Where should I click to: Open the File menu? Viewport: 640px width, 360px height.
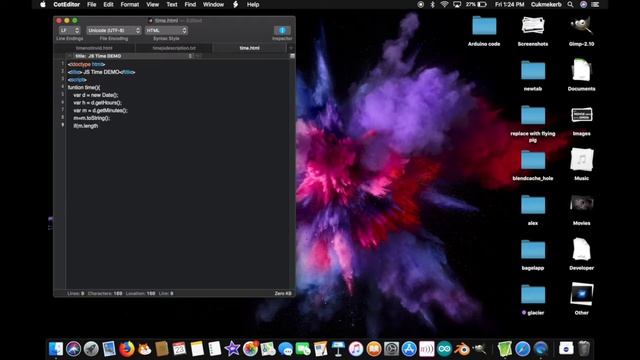[91, 4]
